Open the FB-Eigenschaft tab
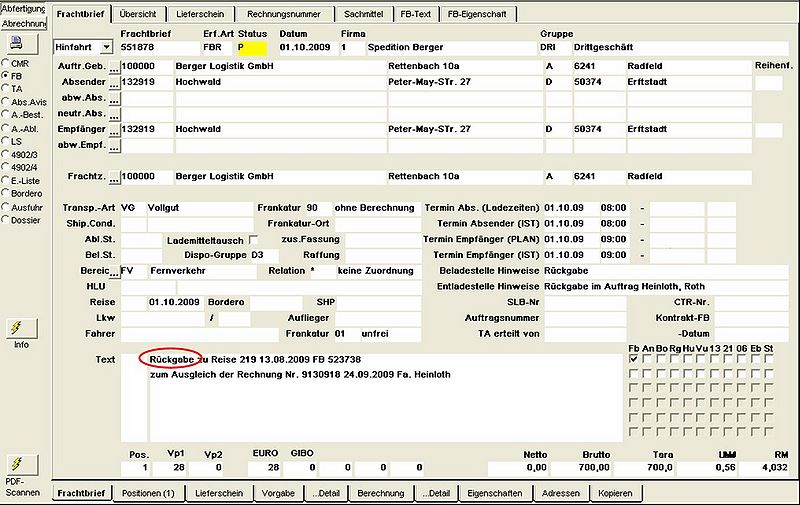 tap(477, 14)
